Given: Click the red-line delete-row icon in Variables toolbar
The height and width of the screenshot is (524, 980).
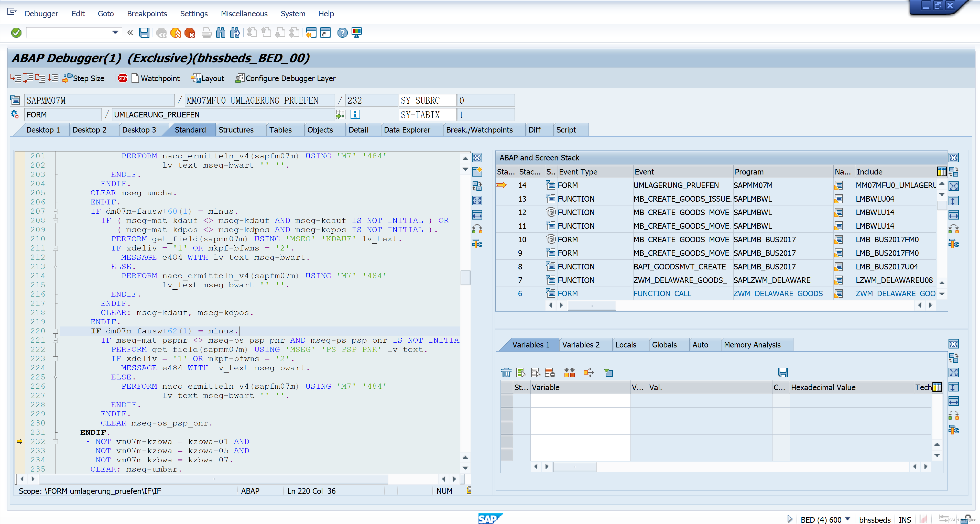Looking at the screenshot, I should pyautogui.click(x=550, y=372).
